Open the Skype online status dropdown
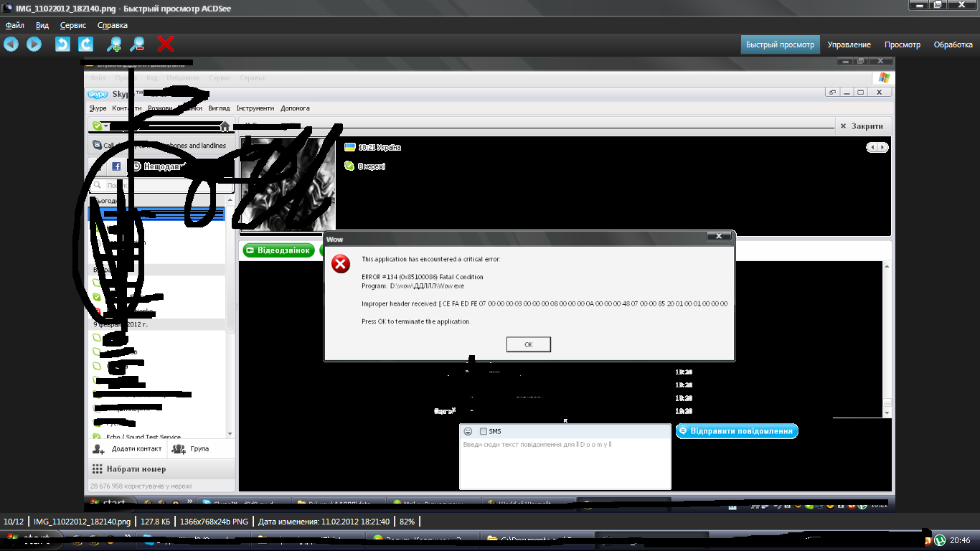 click(101, 126)
